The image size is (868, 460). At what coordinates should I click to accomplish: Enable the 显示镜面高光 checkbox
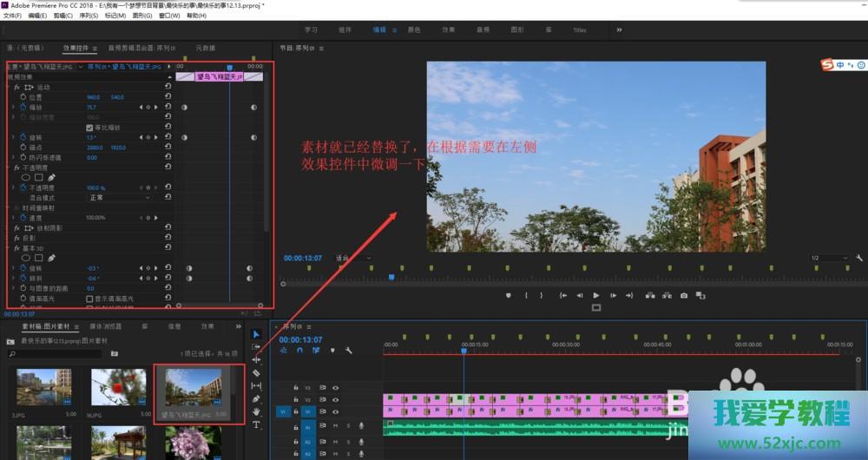point(89,299)
